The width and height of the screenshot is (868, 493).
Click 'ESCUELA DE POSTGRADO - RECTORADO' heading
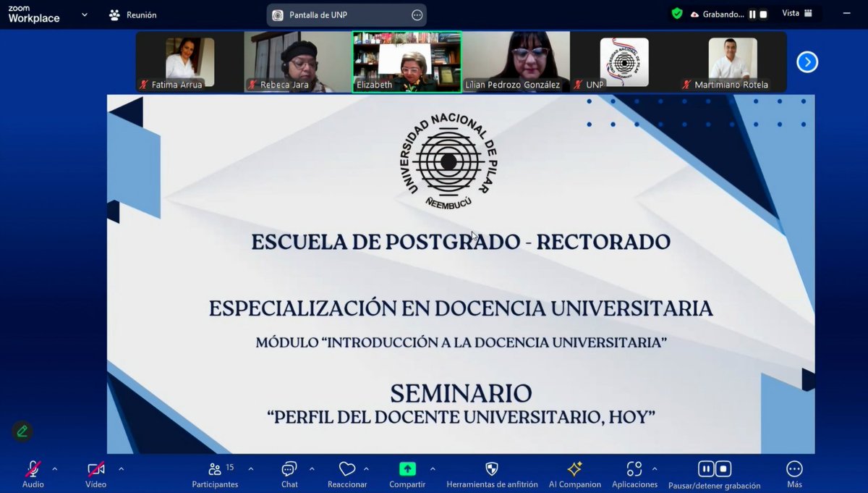point(461,242)
